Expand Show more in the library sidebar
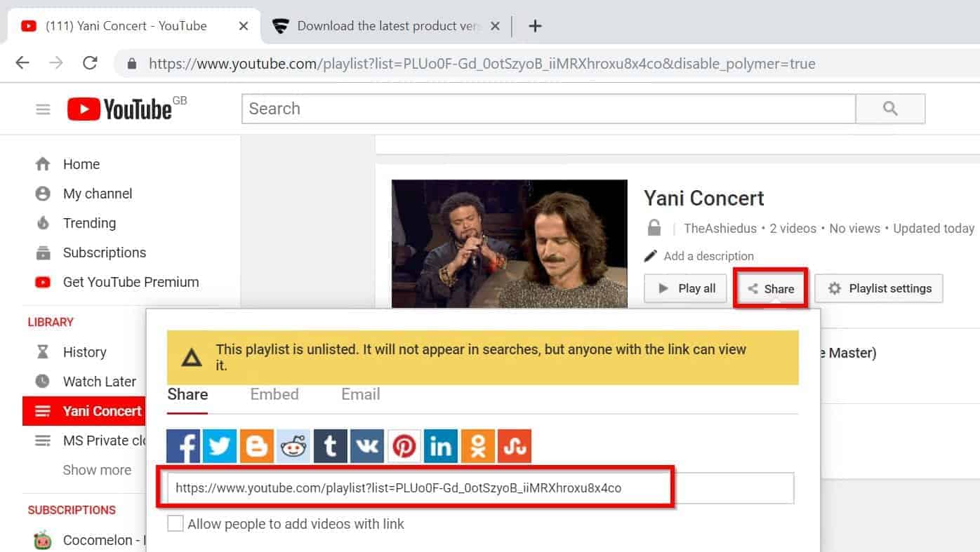This screenshot has width=980, height=552. [97, 469]
